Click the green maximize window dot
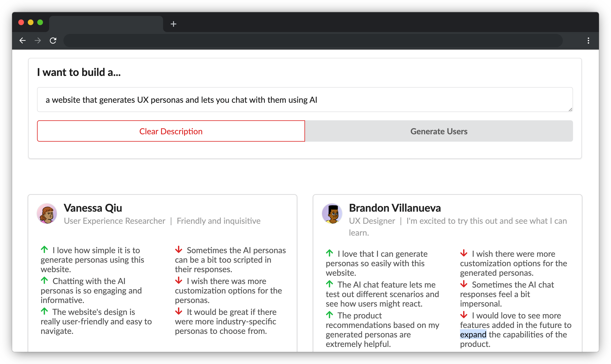The width and height of the screenshot is (611, 364). tap(40, 22)
